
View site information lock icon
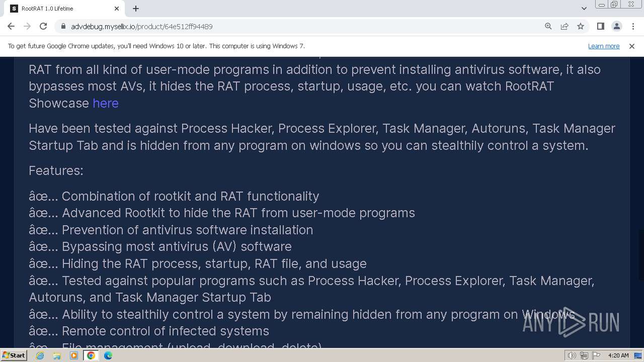click(x=63, y=26)
